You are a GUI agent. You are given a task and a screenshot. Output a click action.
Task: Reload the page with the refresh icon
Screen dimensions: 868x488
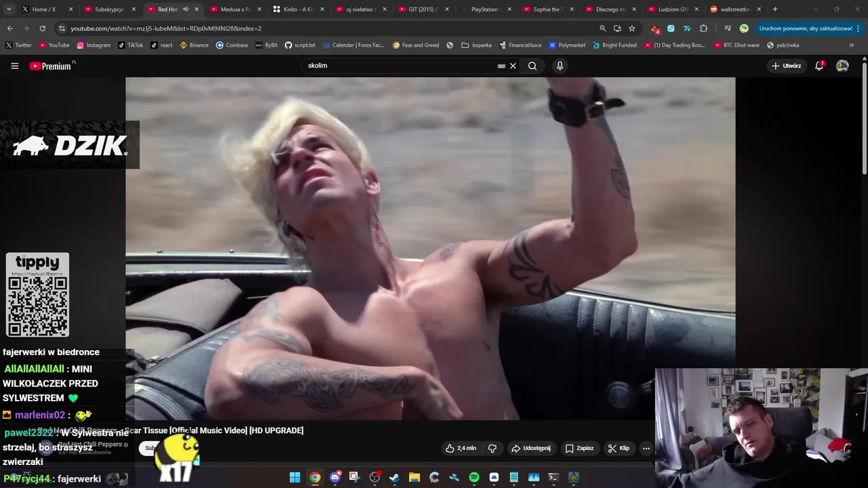42,28
